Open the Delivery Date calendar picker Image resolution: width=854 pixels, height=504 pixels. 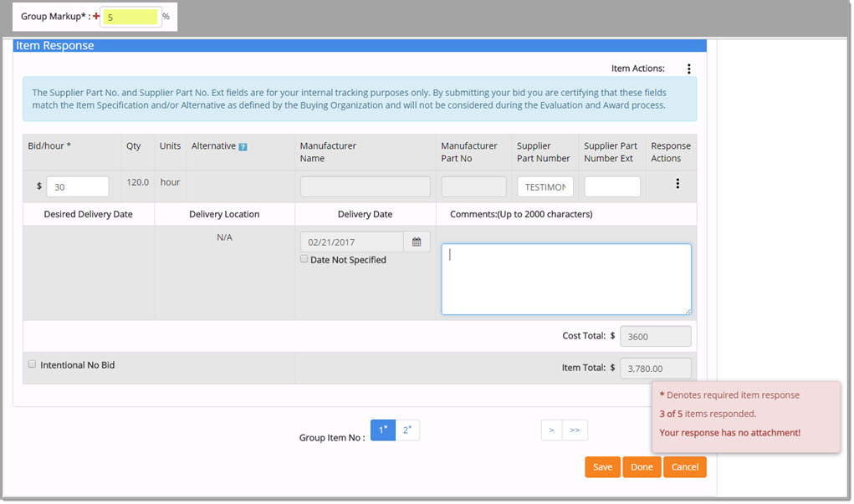[x=417, y=242]
